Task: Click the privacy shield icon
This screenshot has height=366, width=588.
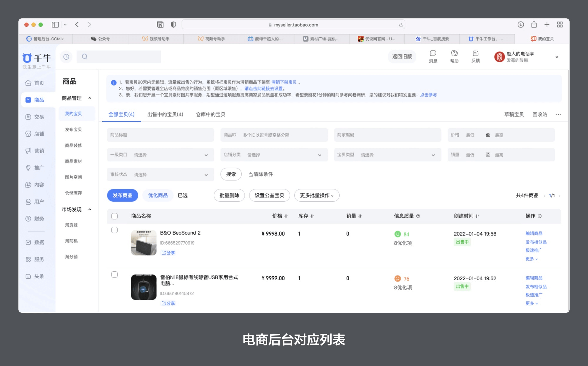Action: [173, 25]
